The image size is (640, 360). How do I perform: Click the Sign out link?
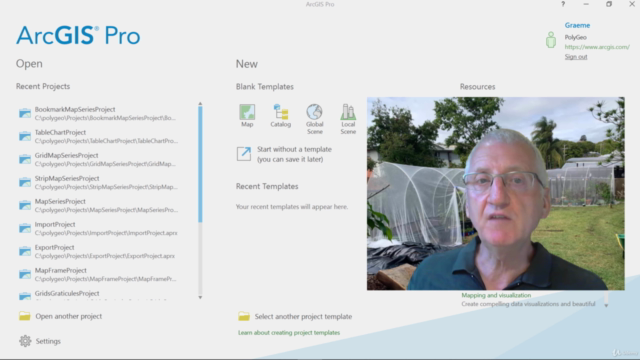click(x=576, y=57)
